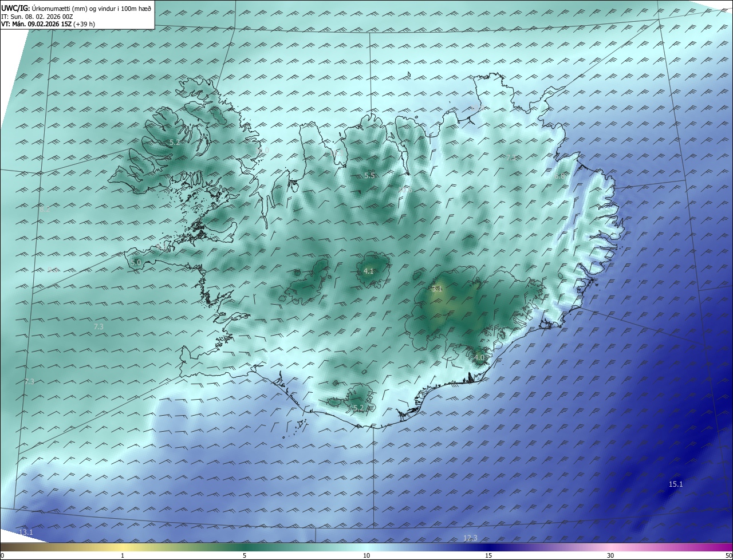Click the legend tick labelled '5'
Viewport: 733px width, 560px height.
coord(245,556)
